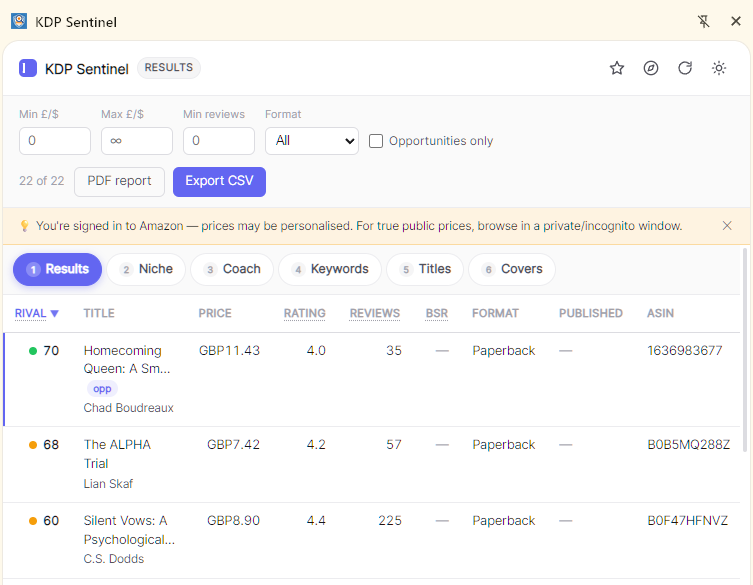Switch to the Results tab
This screenshot has height=585, width=753.
(x=58, y=269)
